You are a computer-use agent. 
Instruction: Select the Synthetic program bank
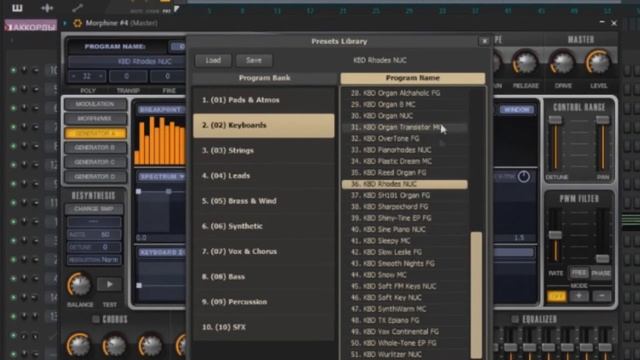click(x=264, y=226)
